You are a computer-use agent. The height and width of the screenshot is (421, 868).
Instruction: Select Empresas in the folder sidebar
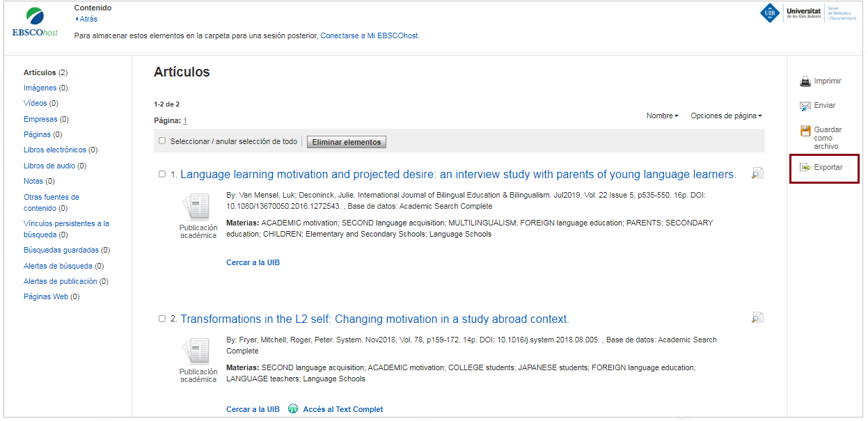46,119
